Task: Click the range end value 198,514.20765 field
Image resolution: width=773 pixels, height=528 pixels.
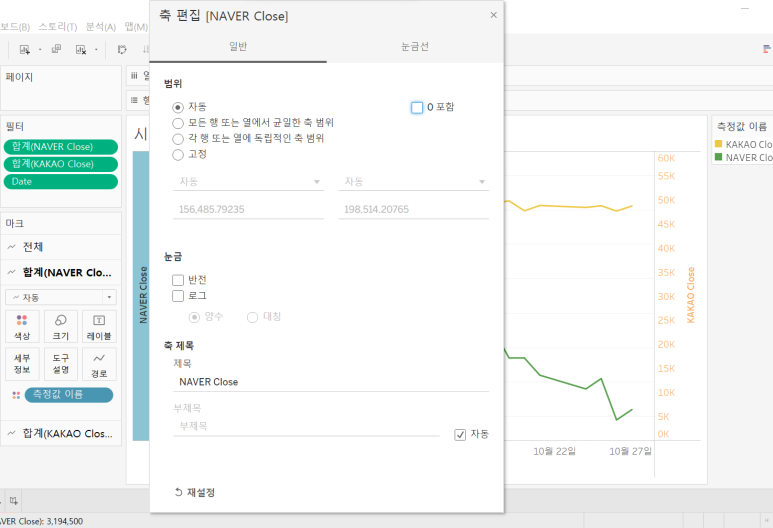Action: click(414, 210)
